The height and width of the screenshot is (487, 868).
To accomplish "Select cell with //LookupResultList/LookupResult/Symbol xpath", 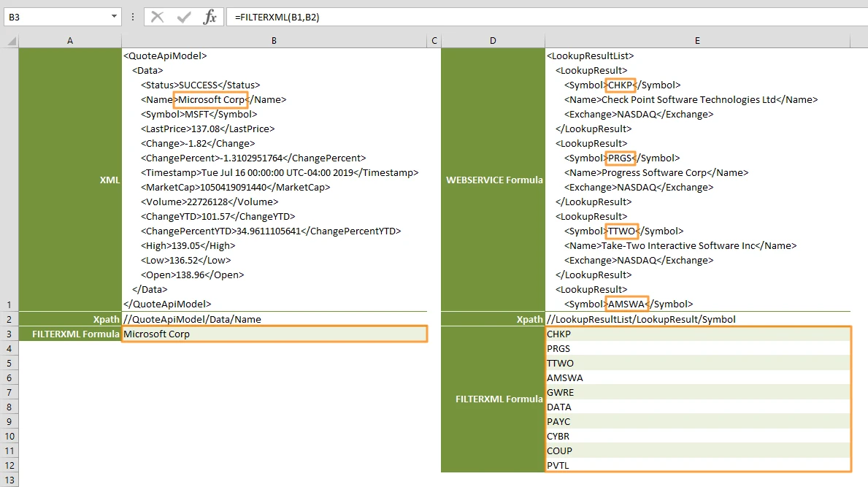I will point(697,319).
